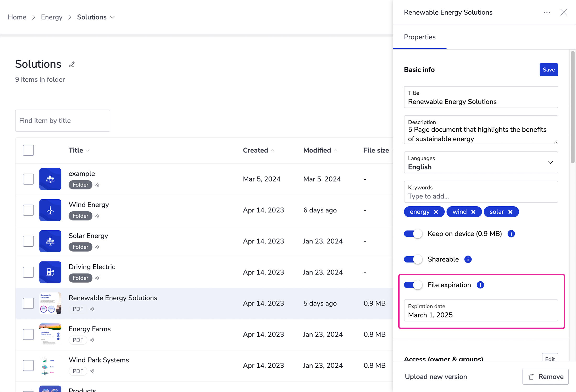Show info for Keep on device
The width and height of the screenshot is (576, 392).
[x=511, y=234]
